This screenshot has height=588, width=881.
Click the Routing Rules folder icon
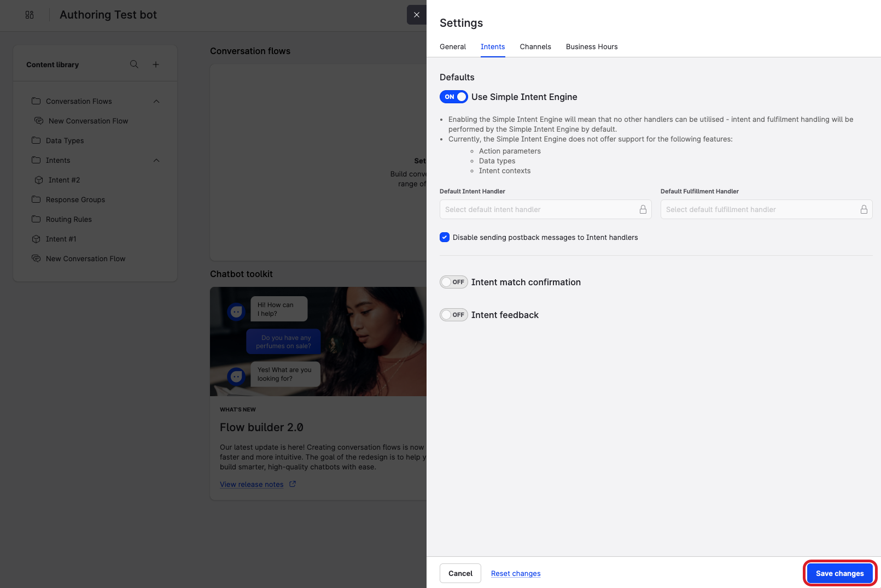36,219
